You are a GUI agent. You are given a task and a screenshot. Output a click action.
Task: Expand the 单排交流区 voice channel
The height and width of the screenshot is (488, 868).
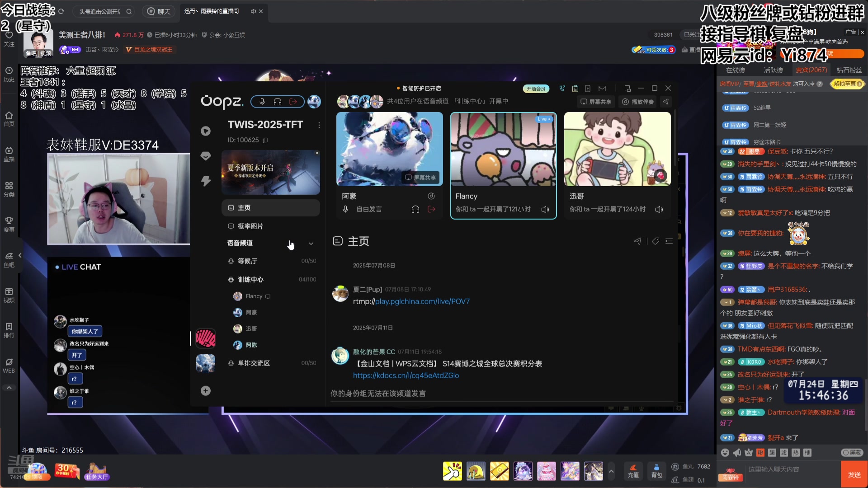pyautogui.click(x=271, y=363)
